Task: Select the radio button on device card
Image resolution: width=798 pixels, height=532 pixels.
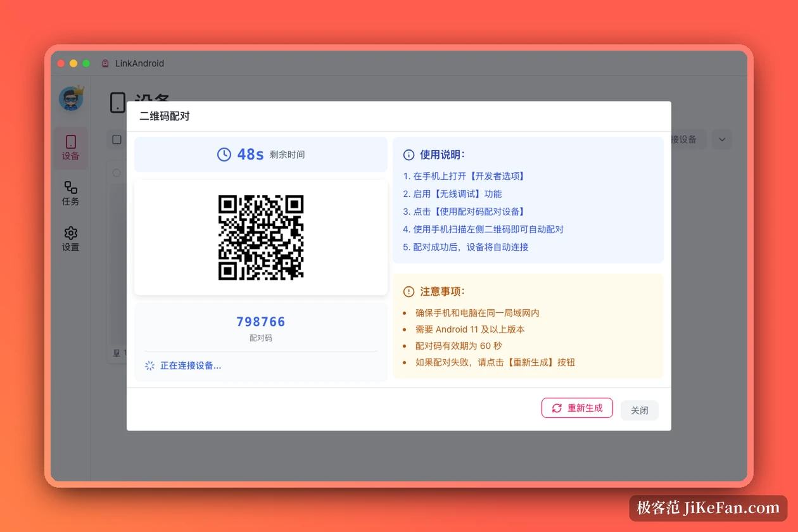Action: tap(117, 173)
